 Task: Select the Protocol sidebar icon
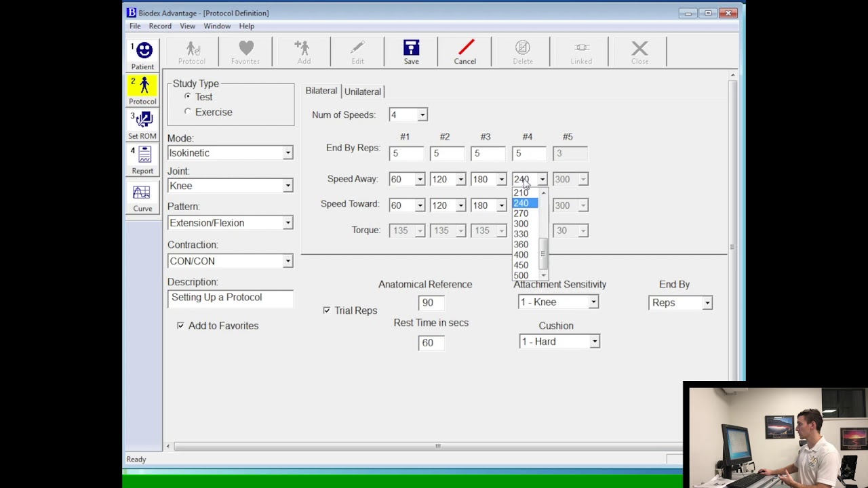pos(142,90)
